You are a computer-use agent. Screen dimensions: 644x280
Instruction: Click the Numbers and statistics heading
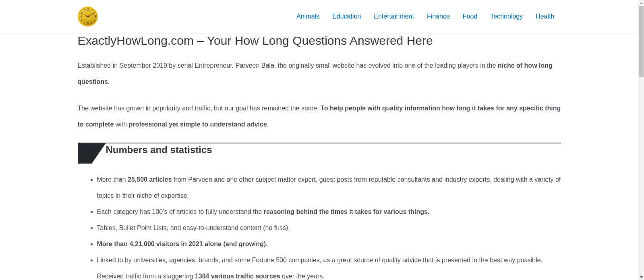point(159,150)
